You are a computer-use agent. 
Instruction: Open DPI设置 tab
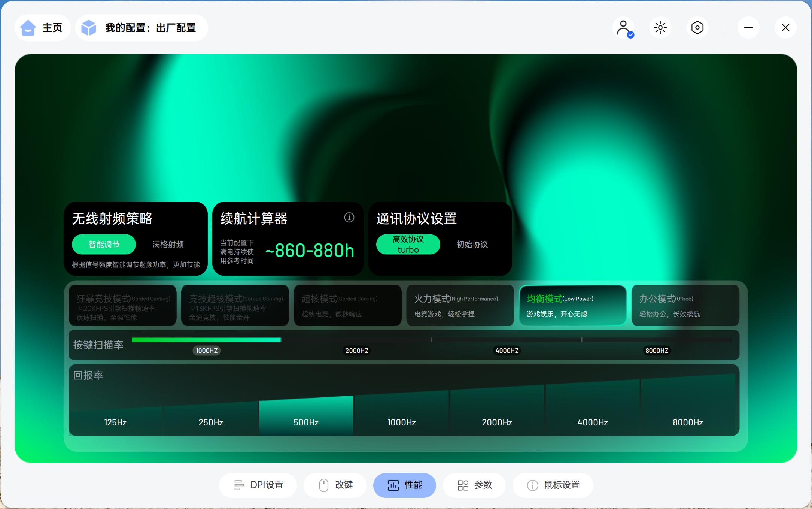click(258, 485)
